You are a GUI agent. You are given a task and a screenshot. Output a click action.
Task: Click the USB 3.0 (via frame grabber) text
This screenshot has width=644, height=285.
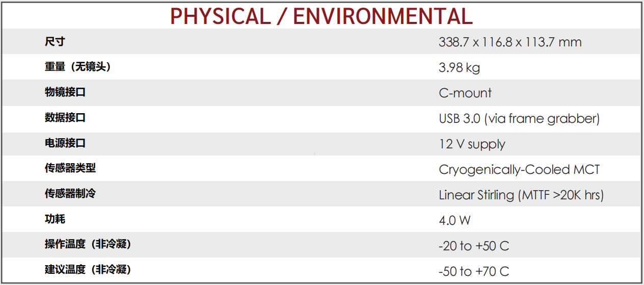(519, 119)
